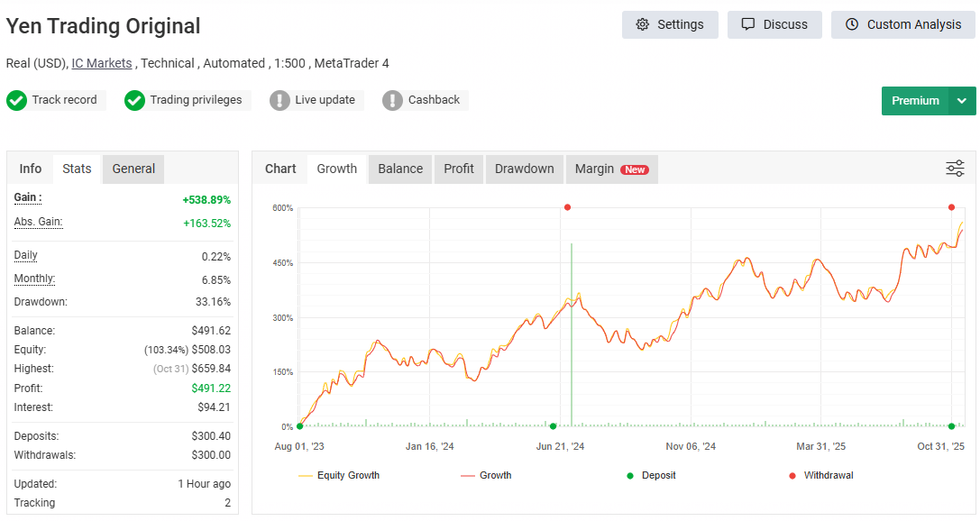Click the Trading privileges green checkmark icon

pyautogui.click(x=134, y=100)
